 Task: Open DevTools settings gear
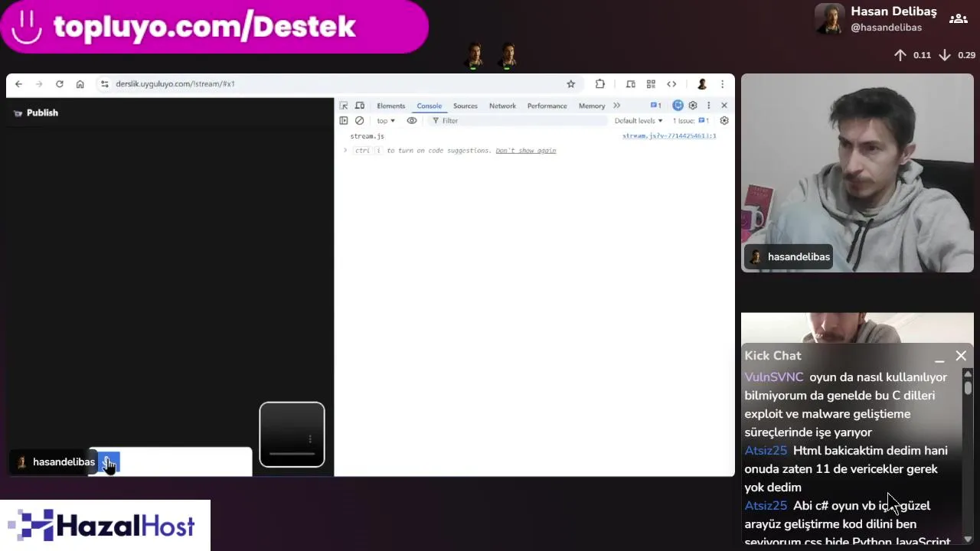693,106
